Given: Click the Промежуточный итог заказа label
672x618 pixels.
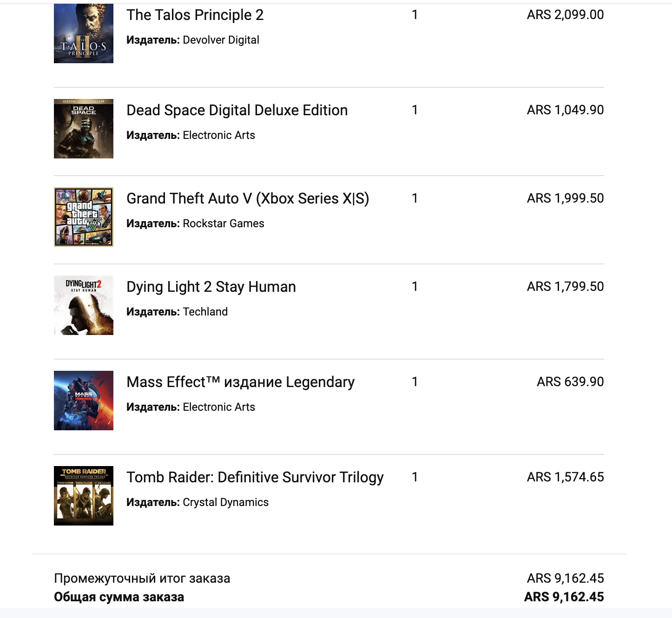Looking at the screenshot, I should pos(142,579).
